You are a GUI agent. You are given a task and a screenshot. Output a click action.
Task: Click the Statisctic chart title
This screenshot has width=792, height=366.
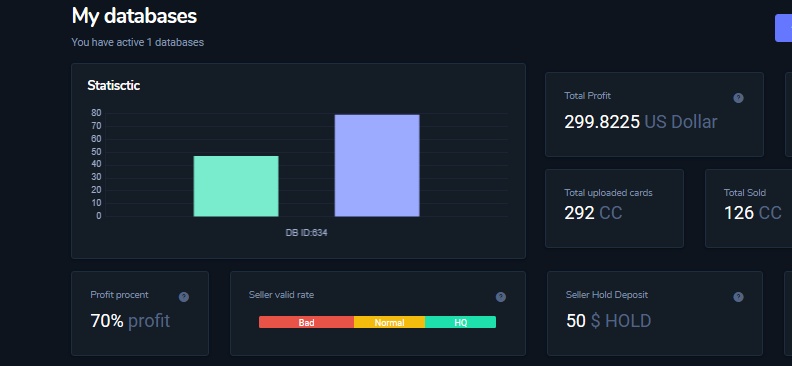(x=114, y=85)
